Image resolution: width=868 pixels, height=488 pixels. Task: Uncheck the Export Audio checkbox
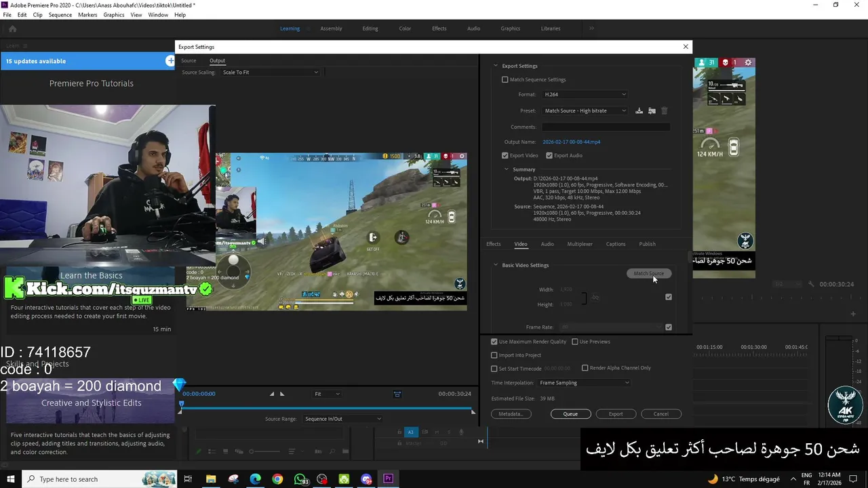549,155
